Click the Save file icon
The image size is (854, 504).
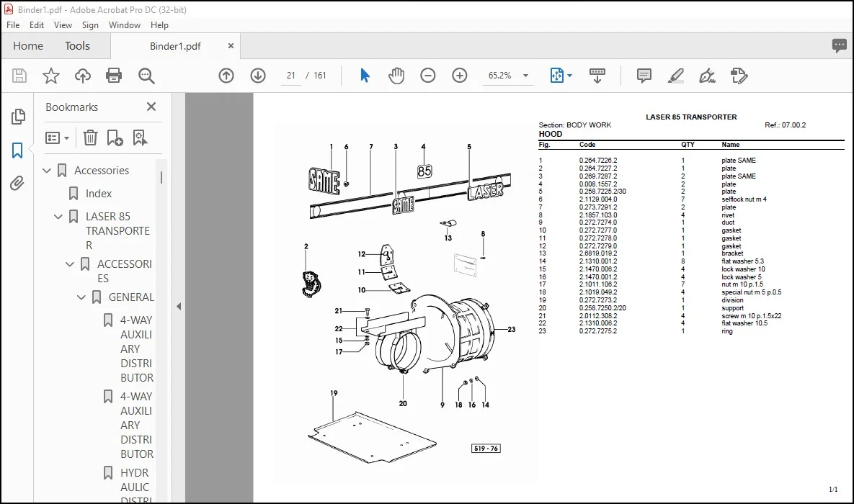(19, 76)
